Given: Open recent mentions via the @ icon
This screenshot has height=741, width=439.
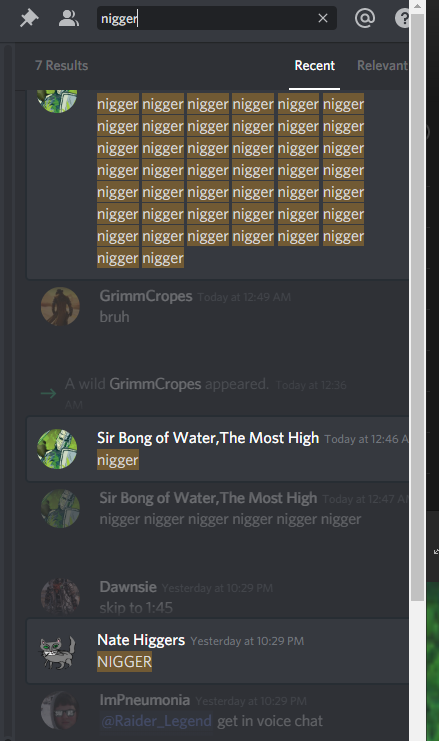Looking at the screenshot, I should (365, 18).
